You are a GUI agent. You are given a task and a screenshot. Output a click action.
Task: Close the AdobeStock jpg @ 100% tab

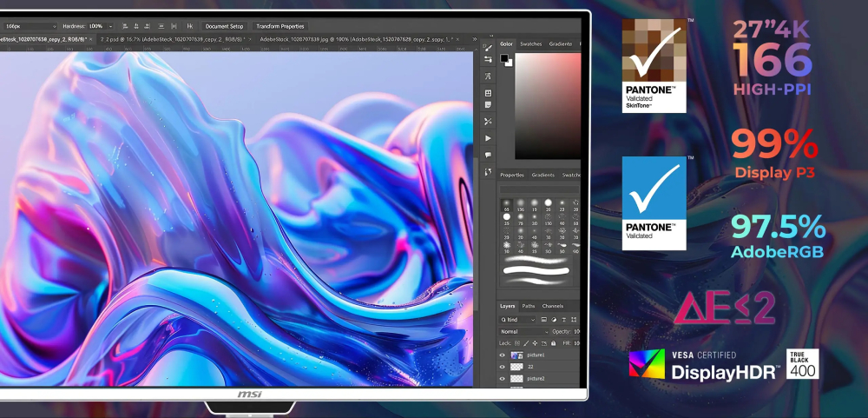[457, 39]
